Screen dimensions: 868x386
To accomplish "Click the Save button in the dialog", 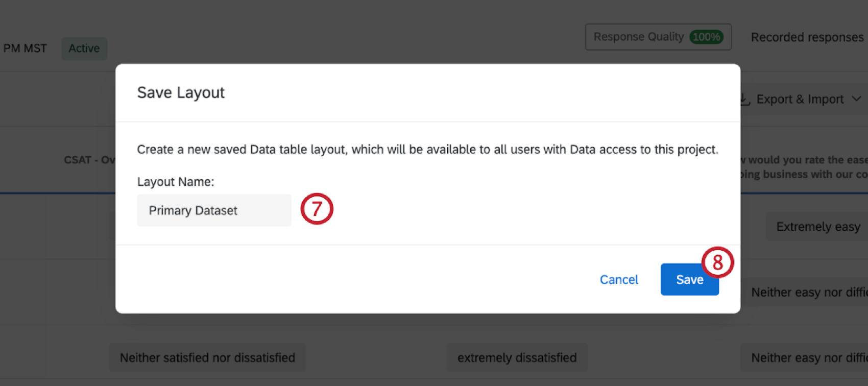I will click(x=689, y=280).
